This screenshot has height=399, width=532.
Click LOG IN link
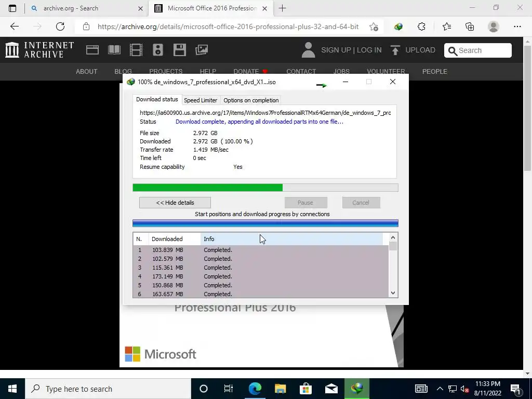click(x=369, y=50)
